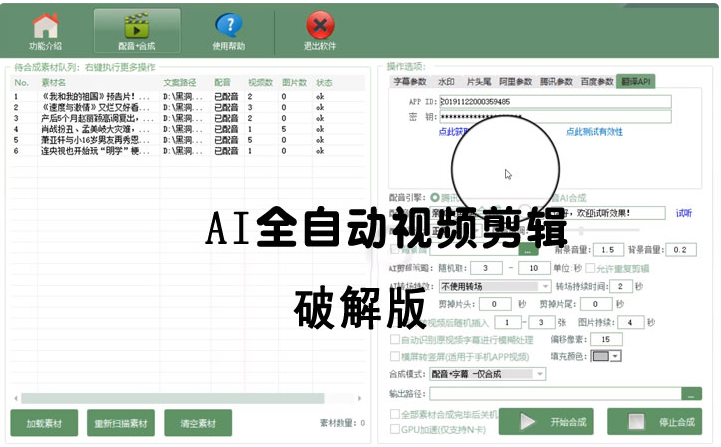
Task: Open the 填充颜色 color dropdown
Action: pyautogui.click(x=606, y=356)
